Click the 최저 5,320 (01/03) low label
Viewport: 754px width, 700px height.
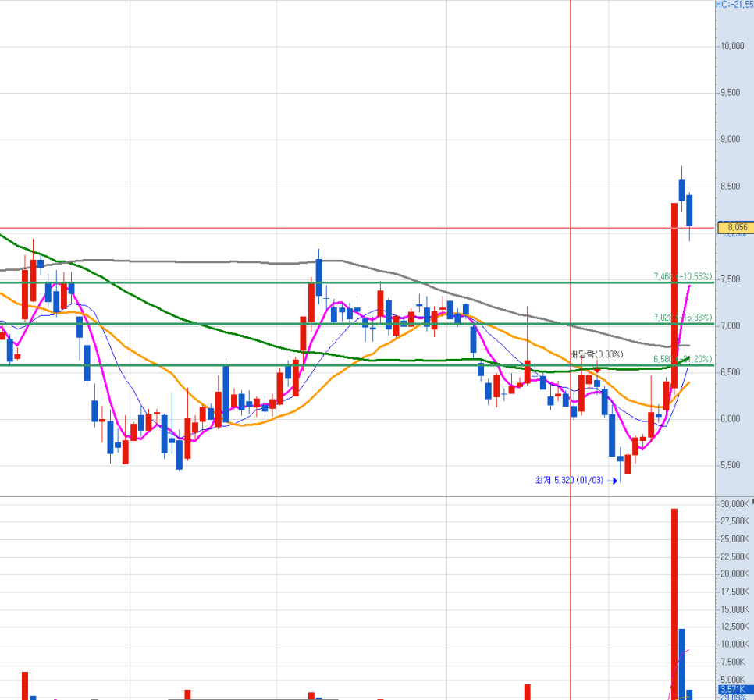569,480
